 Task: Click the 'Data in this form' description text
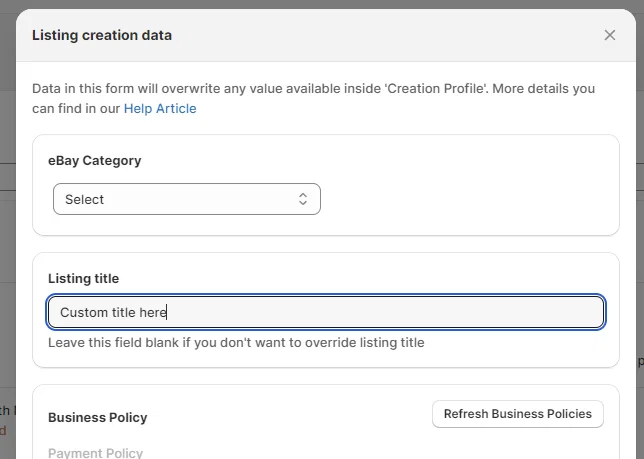point(313,99)
